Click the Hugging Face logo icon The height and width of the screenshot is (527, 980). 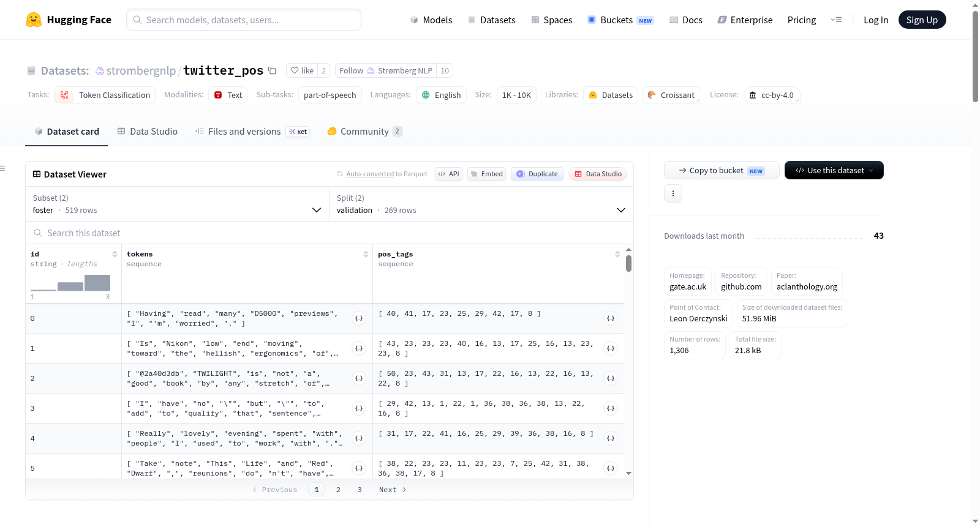coord(34,20)
